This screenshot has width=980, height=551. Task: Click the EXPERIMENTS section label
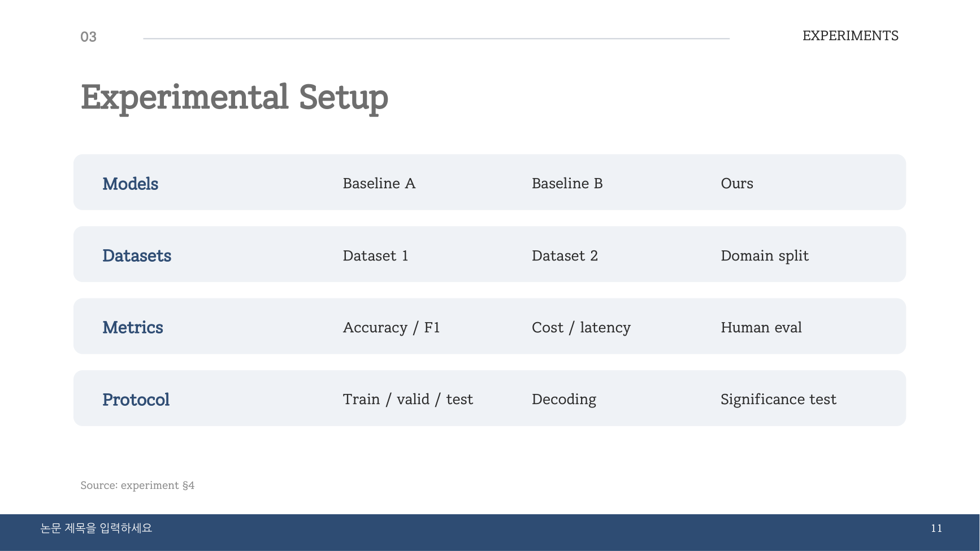point(850,36)
